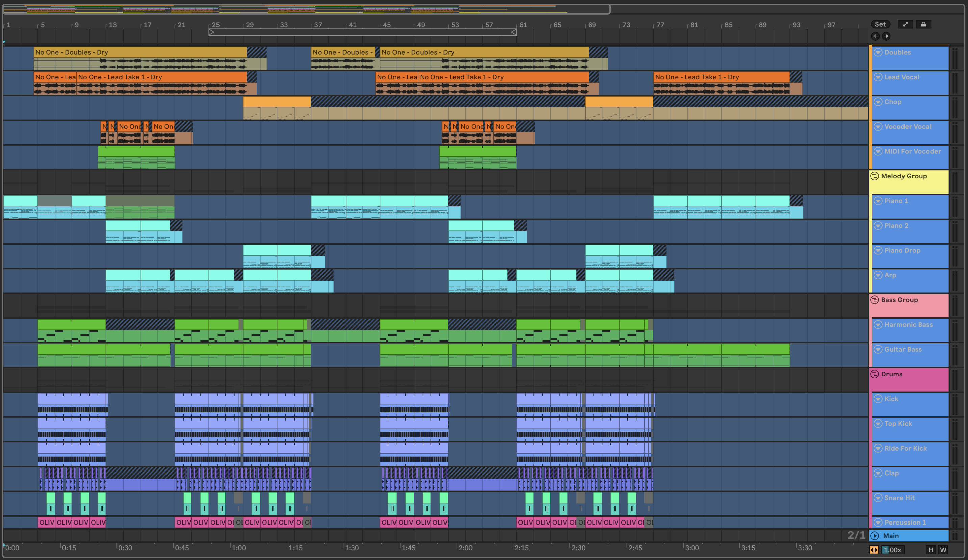Select the shortest No One - Doubles clip
The image size is (968, 560).
(342, 58)
